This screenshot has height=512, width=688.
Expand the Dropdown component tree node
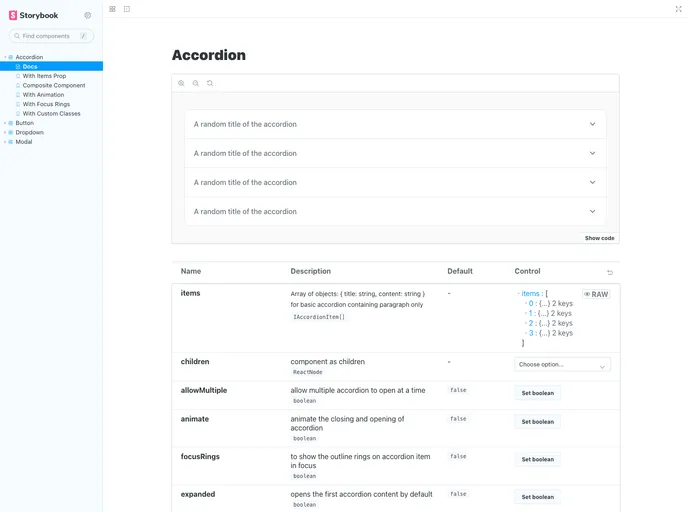point(29,132)
